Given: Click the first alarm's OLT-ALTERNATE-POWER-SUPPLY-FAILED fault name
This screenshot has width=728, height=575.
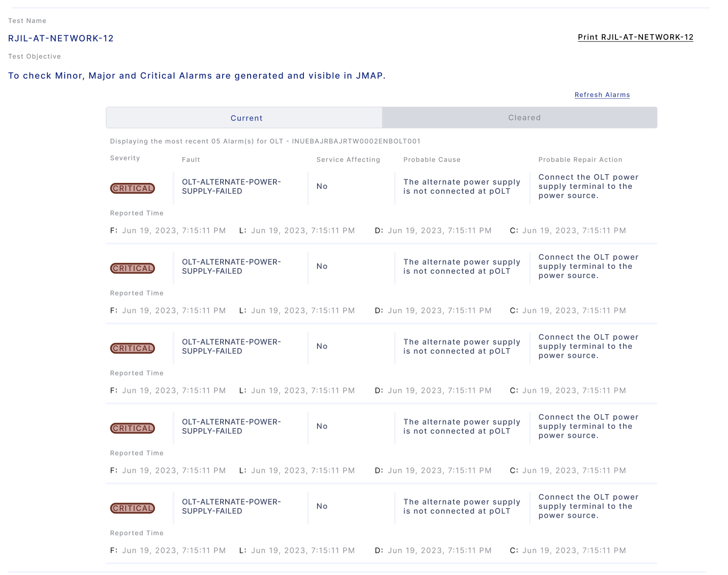Looking at the screenshot, I should [231, 187].
